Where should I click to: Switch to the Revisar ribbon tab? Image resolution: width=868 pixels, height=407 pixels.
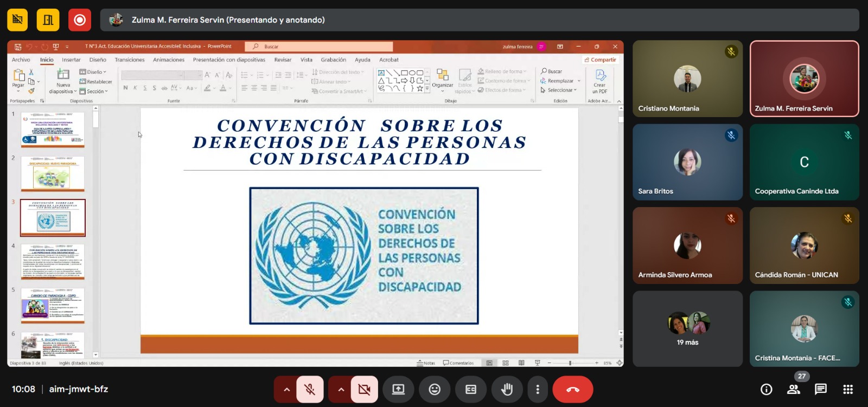click(x=283, y=60)
